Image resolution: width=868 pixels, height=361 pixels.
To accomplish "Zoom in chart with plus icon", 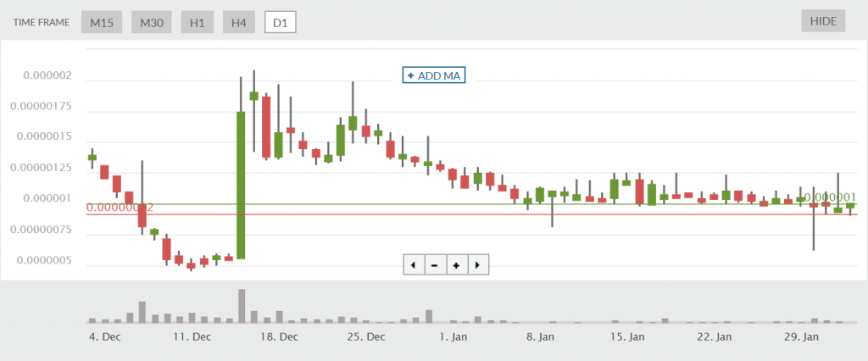I will pos(457,265).
